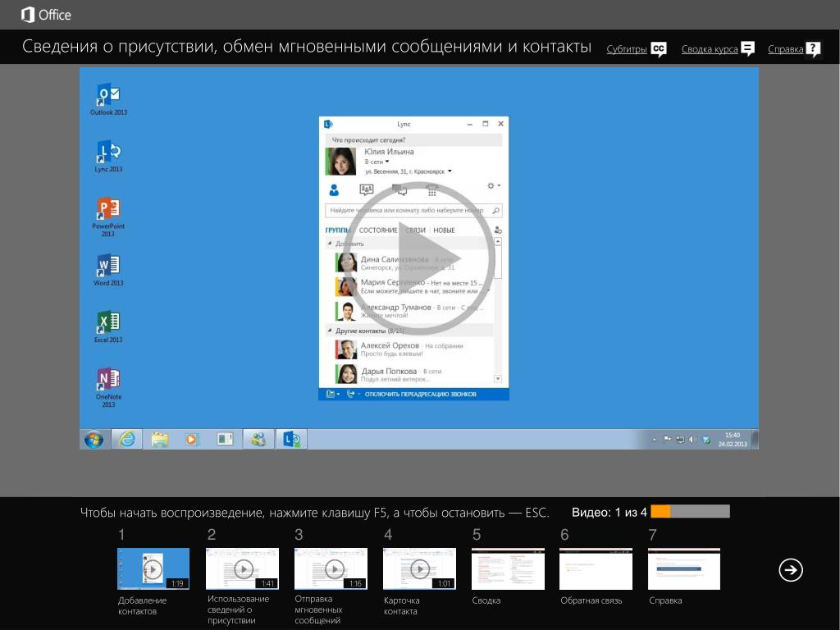
Task: Click the Action Center flag tray icon
Action: click(667, 440)
